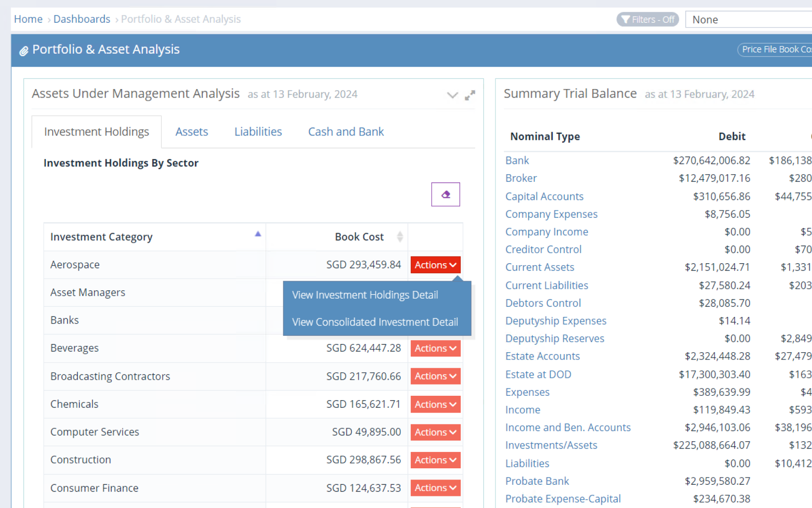Open Actions dropdown for Beverages row
This screenshot has width=812, height=508.
[435, 348]
